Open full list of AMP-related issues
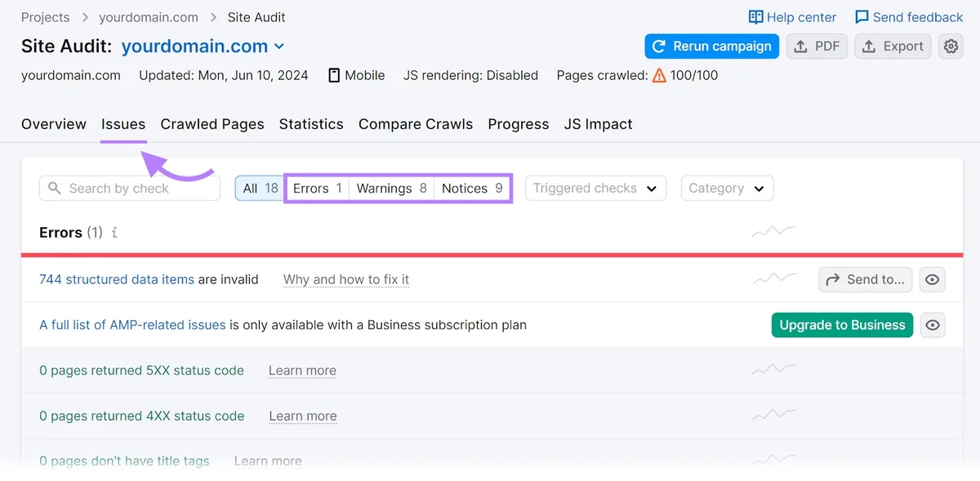The width and height of the screenshot is (980, 481). [x=132, y=325]
